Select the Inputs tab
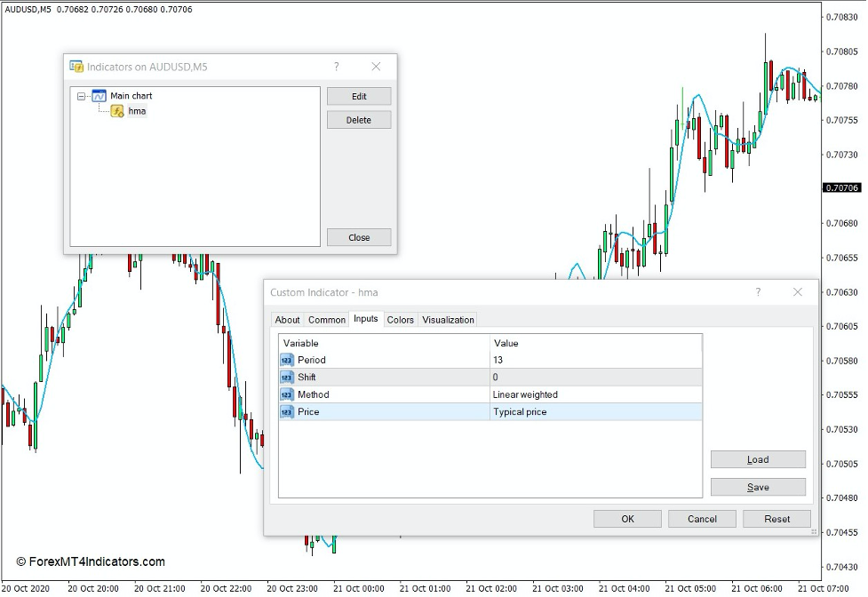The width and height of the screenshot is (868, 597). point(366,319)
